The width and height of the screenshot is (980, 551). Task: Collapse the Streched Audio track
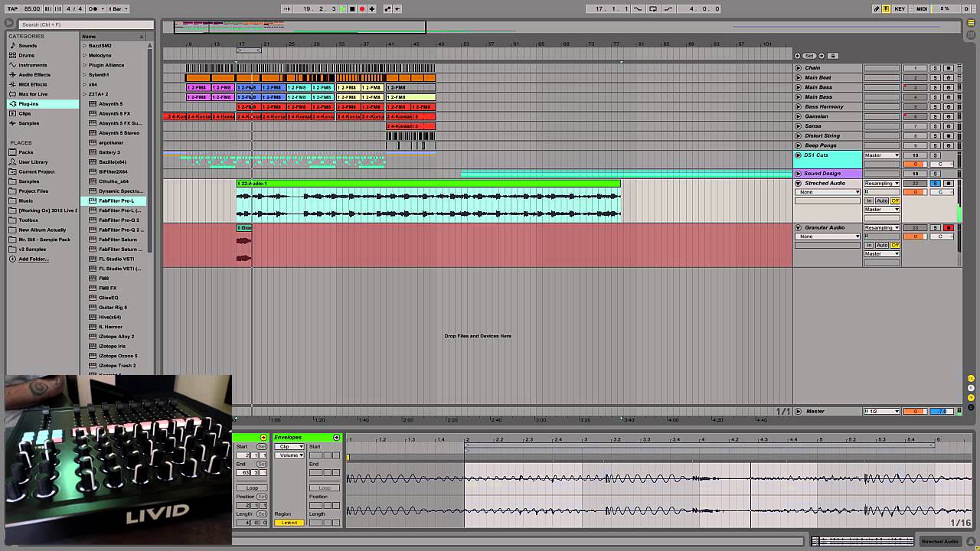pos(798,184)
